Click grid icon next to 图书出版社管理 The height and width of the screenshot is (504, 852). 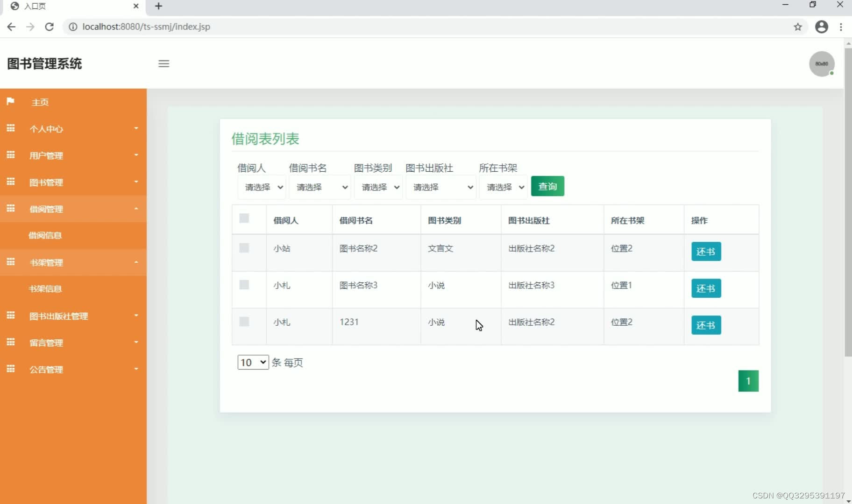[11, 315]
